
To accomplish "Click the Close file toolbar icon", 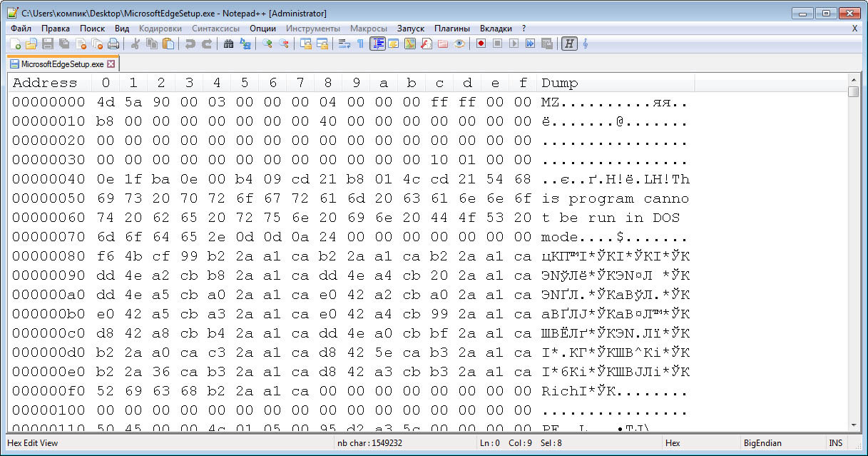I will coord(80,44).
